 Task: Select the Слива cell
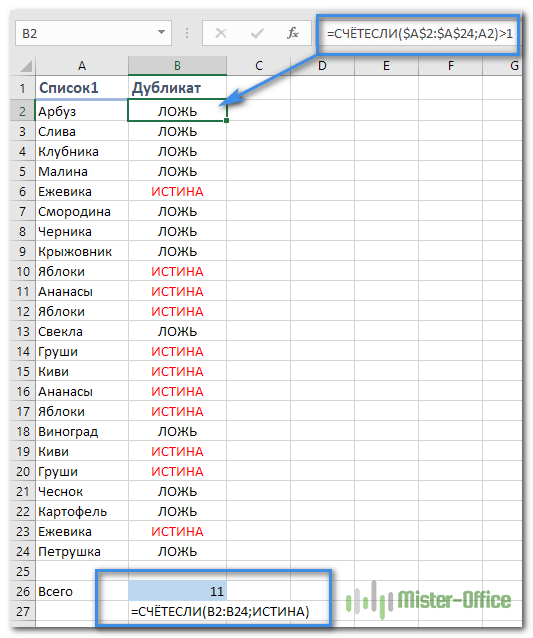pos(82,131)
